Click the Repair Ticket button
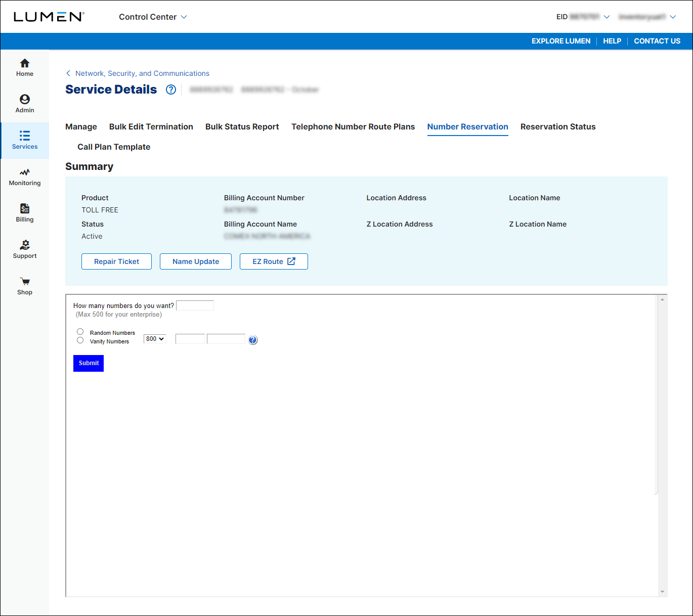Screen dimensions: 693x616 coord(116,261)
